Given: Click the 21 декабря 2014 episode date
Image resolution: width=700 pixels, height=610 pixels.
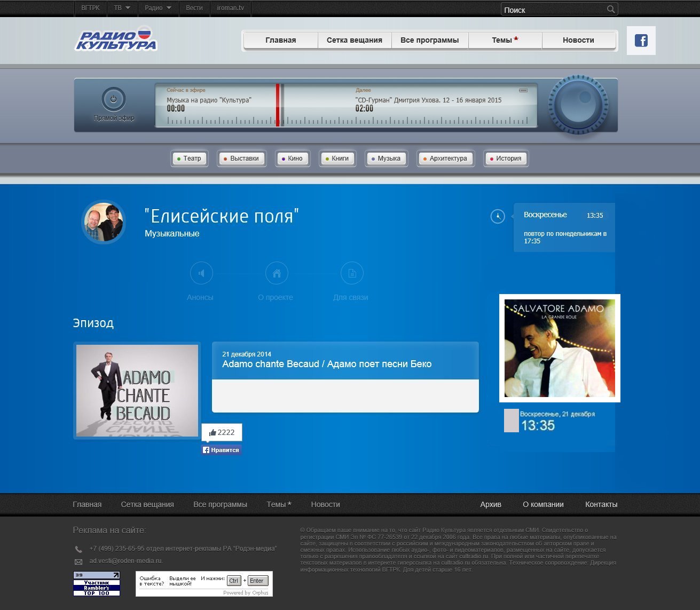Looking at the screenshot, I should tap(247, 354).
